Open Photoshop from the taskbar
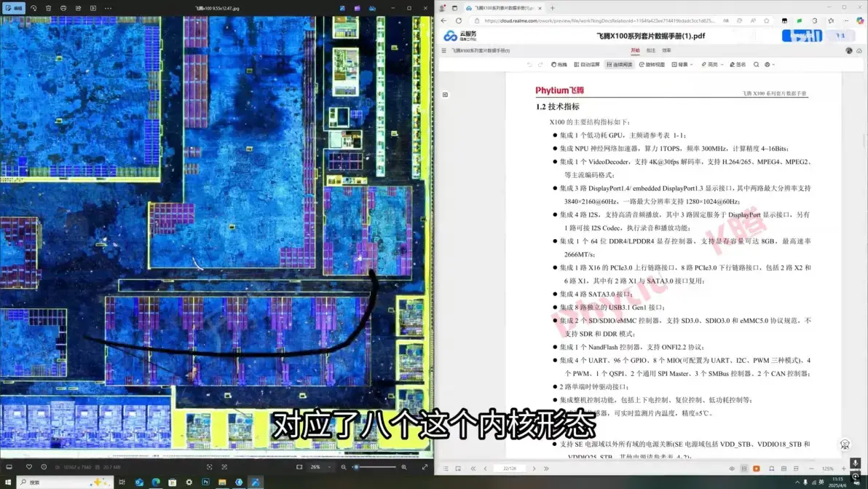 click(205, 482)
